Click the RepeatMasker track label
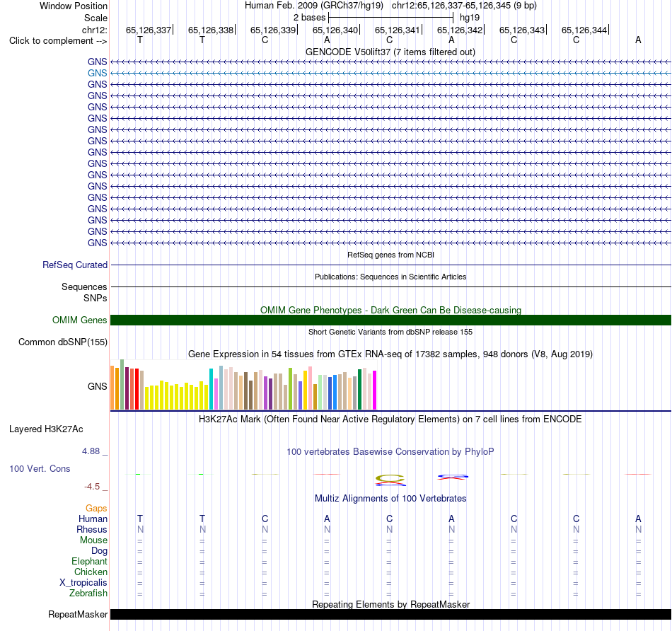This screenshot has height=631, width=672. [x=78, y=614]
